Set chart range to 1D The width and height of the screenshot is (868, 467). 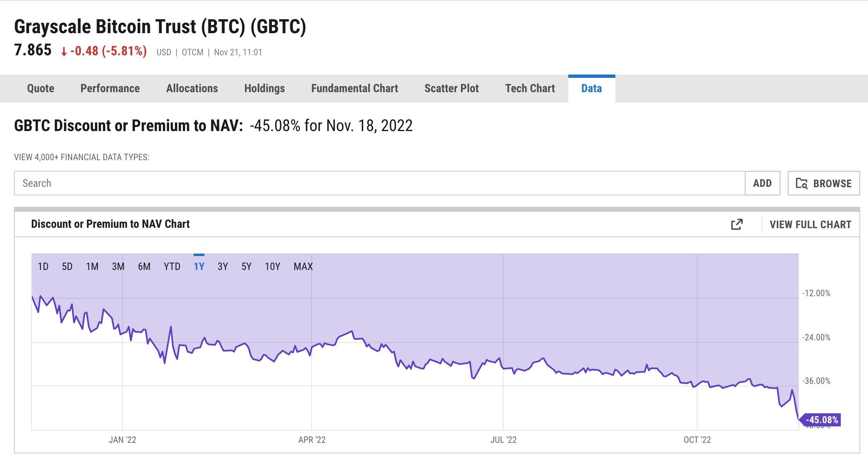click(43, 267)
